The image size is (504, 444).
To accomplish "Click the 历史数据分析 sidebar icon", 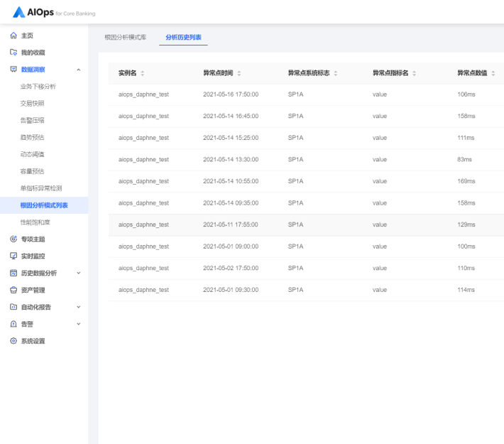I will (13, 274).
